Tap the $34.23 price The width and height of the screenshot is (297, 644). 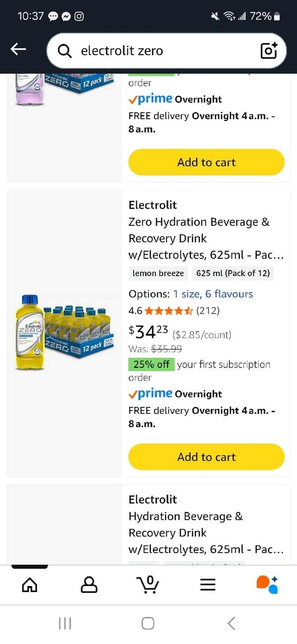148,331
